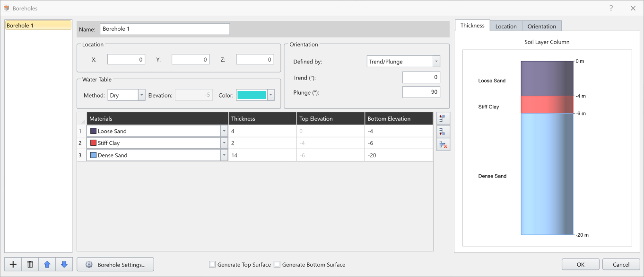Move borehole up with the blue up arrow

click(47, 265)
